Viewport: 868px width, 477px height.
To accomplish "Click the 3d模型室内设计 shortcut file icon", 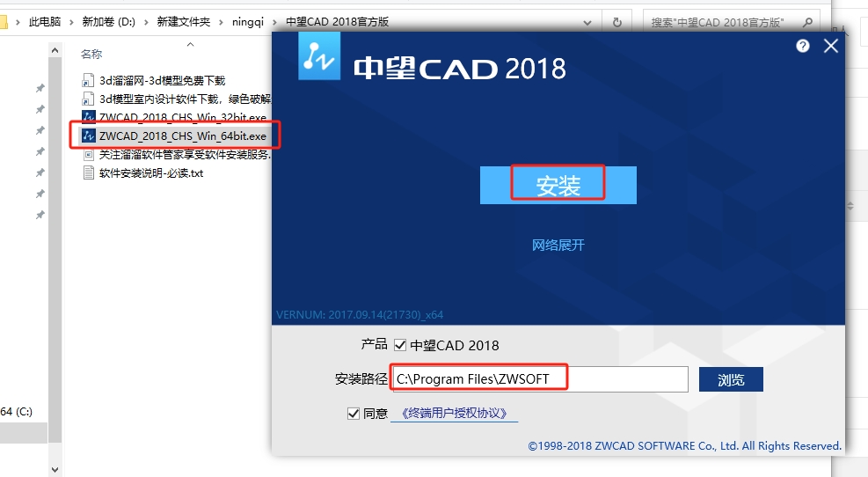I will (87, 99).
